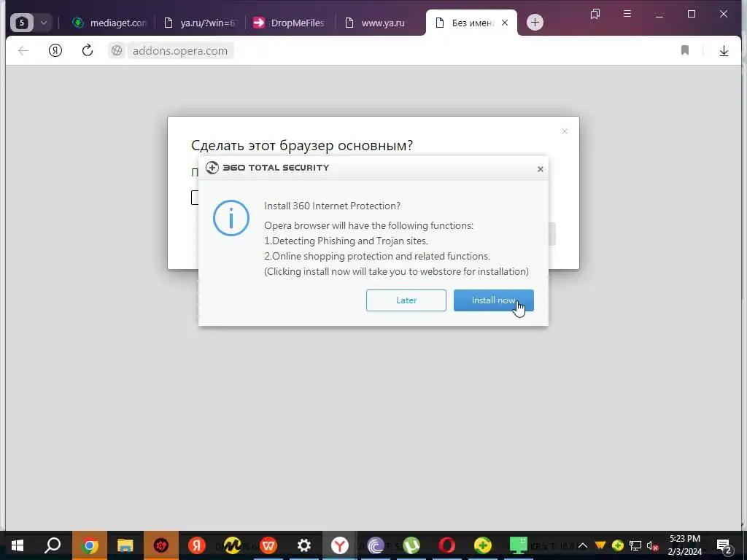The height and width of the screenshot is (560, 747).
Task: Open the Windows Start menu
Action: [18, 545]
